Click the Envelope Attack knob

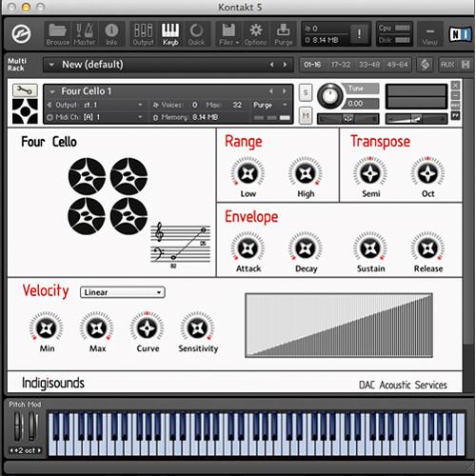click(248, 248)
